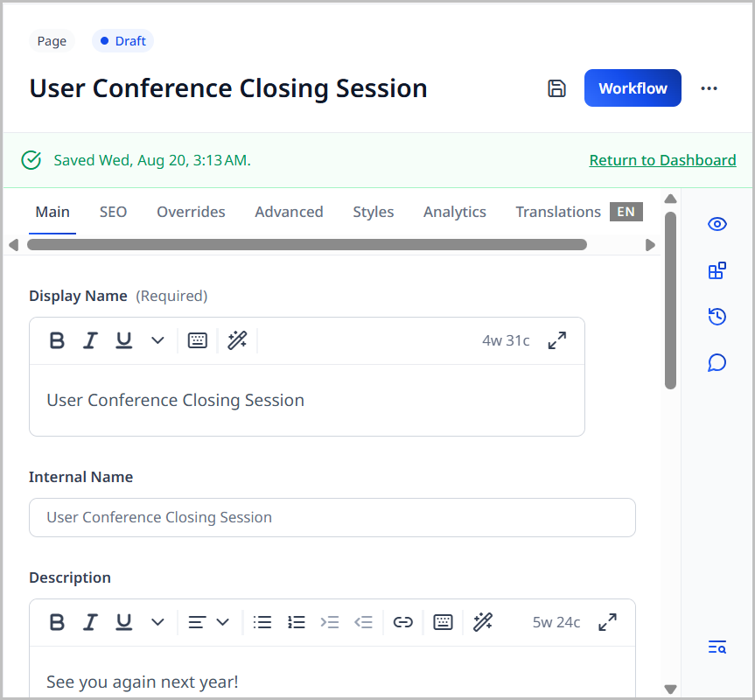Toggle italic in the Display Name toolbar
755x700 pixels.
tap(90, 340)
